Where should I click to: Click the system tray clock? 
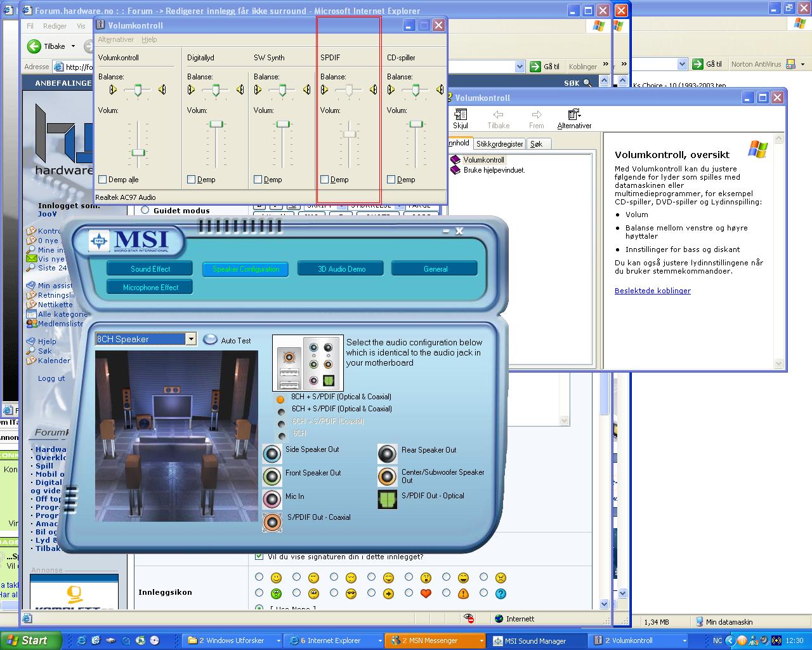pos(794,641)
